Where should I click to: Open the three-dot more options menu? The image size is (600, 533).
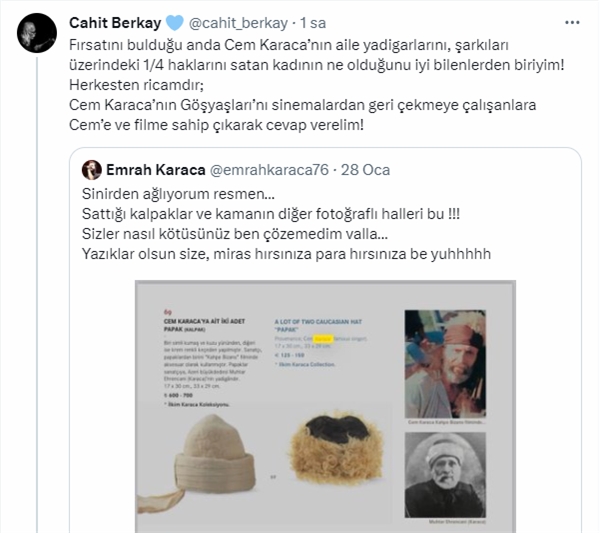[572, 23]
